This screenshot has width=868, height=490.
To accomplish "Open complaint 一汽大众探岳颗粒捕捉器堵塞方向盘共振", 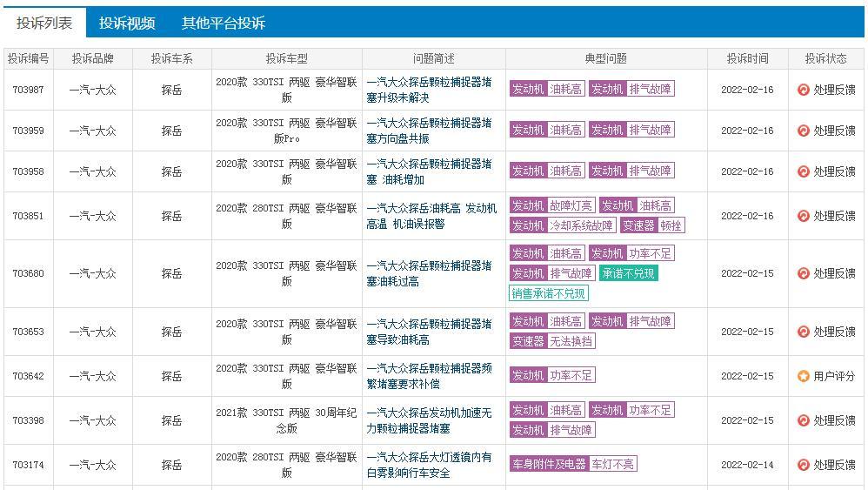I will (429, 131).
